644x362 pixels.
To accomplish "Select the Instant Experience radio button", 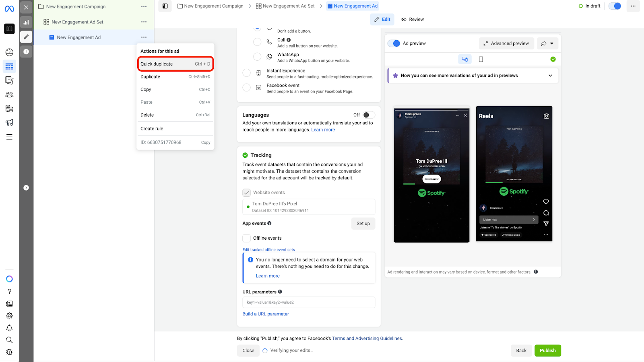I will coord(247,73).
